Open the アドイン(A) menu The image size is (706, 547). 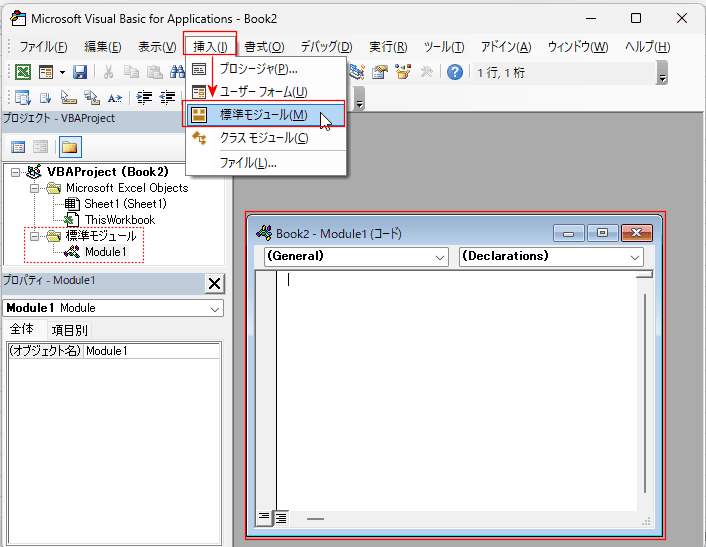[x=506, y=46]
